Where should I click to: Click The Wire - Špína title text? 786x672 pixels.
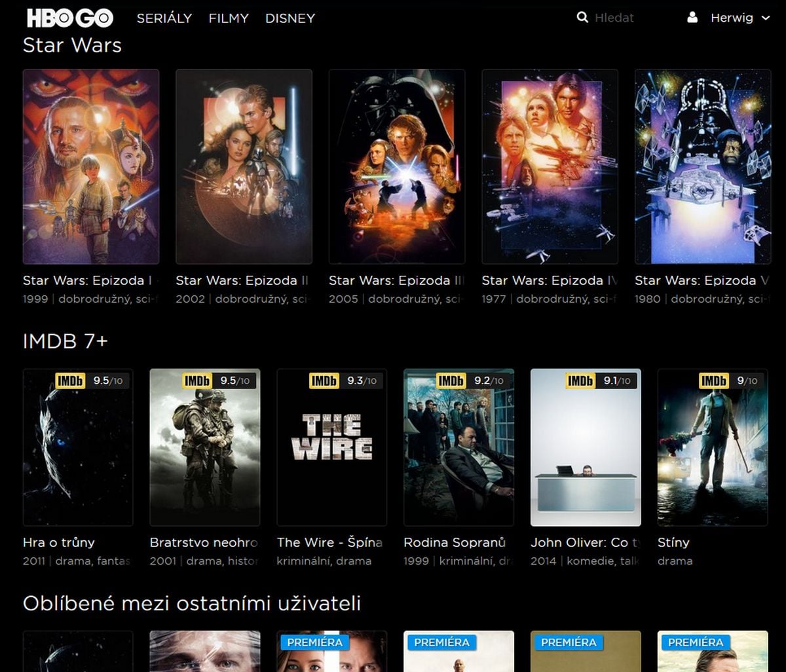330,542
